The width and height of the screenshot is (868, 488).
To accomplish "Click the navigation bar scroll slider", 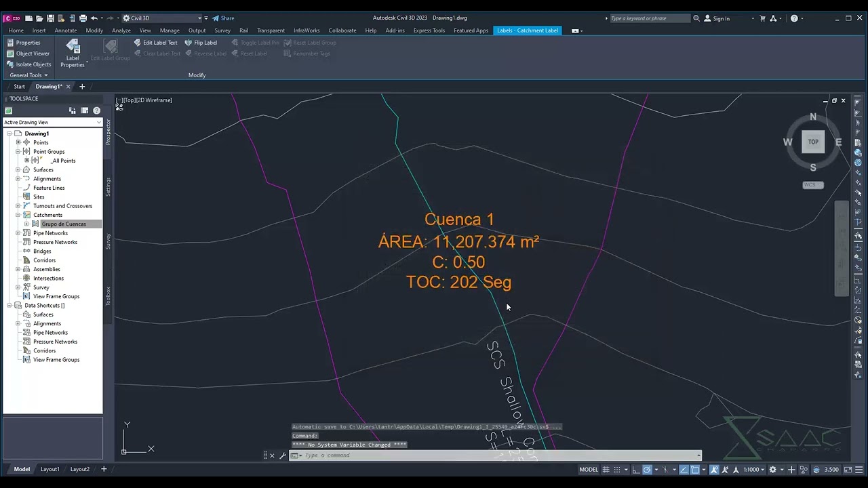I will (x=841, y=249).
